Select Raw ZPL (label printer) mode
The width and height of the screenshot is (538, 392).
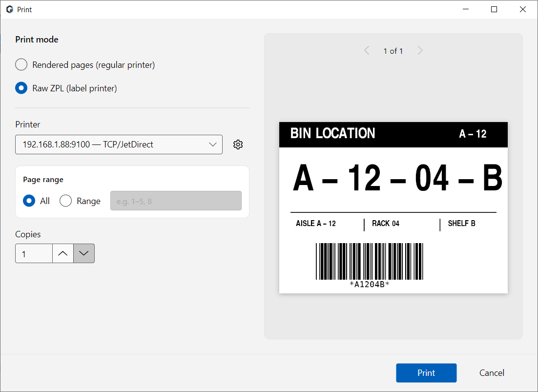66,88
